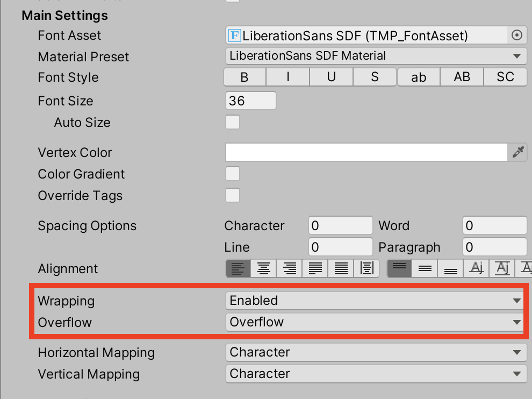Open Font Asset object picker
The height and width of the screenshot is (399, 532).
517,35
